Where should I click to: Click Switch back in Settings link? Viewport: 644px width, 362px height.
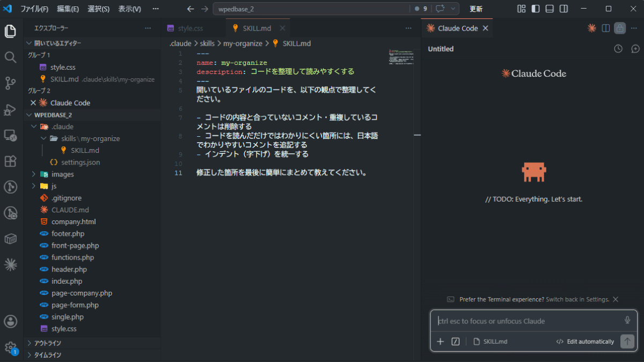tap(577, 299)
